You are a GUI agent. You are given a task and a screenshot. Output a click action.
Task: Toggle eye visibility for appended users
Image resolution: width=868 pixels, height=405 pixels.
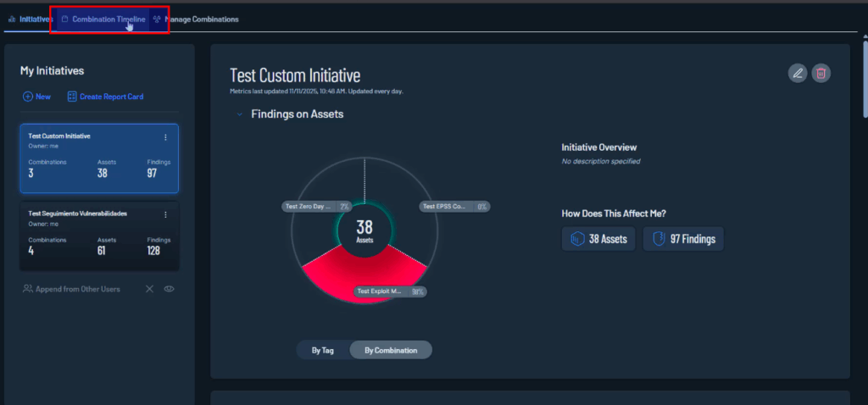169,289
